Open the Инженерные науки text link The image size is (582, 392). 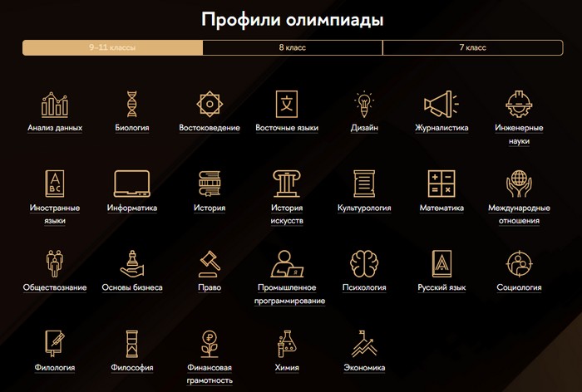coord(519,134)
